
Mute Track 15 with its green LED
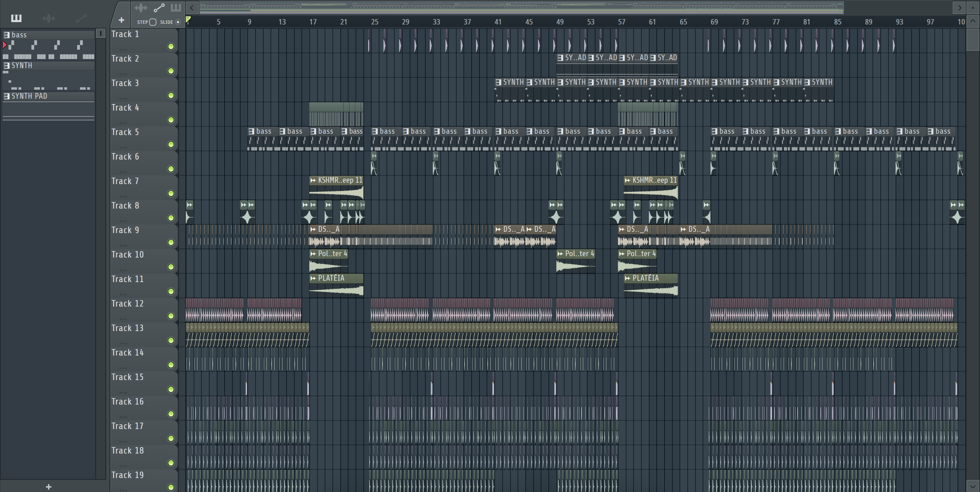pyautogui.click(x=171, y=390)
